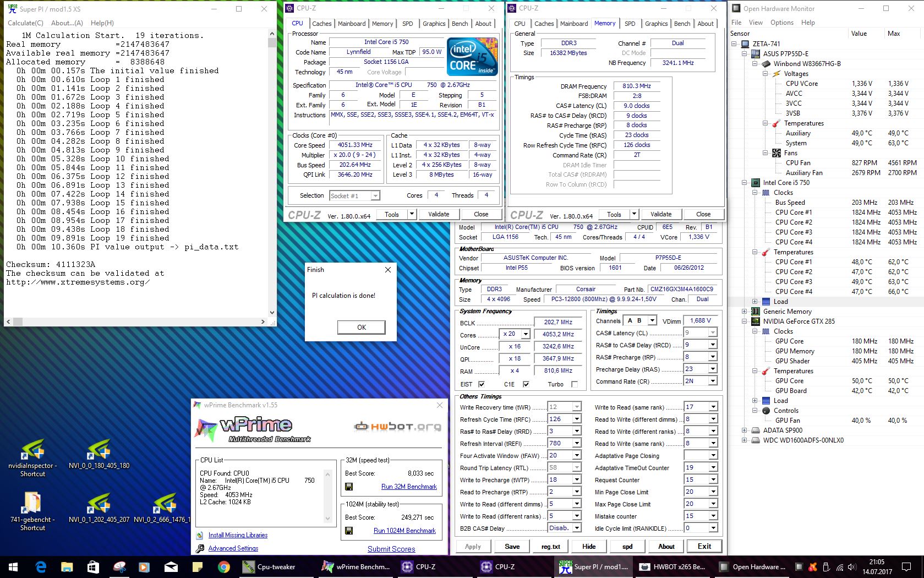This screenshot has width=924, height=578.
Task: Click the save icon for the 1024M score
Action: pos(349,531)
